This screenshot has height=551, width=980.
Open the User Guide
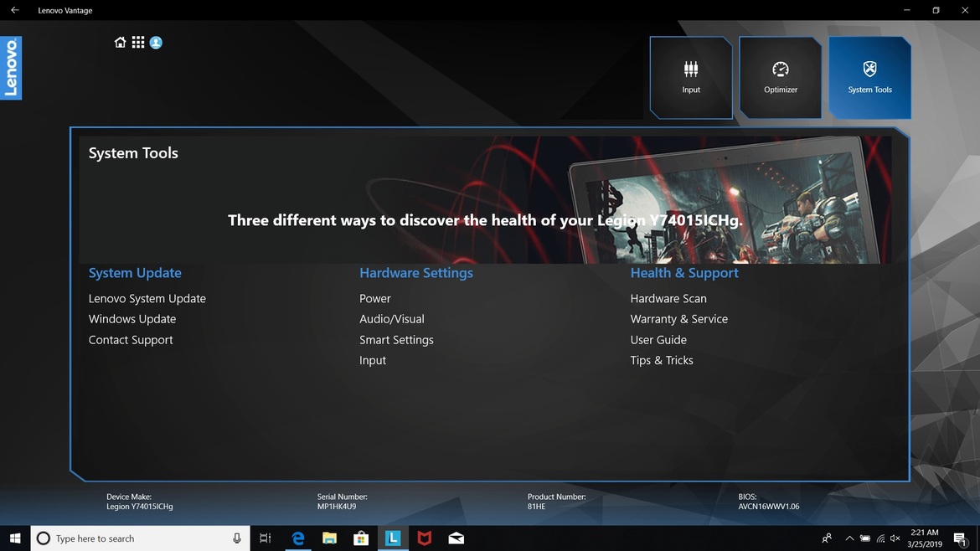tap(658, 340)
